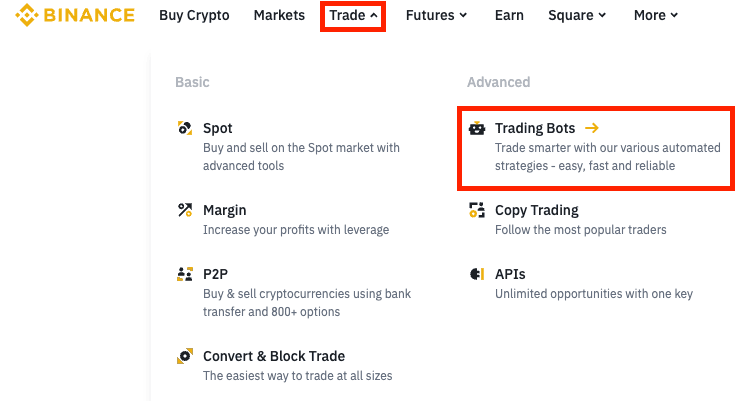Open Buy Crypto in navigation bar
The width and height of the screenshot is (755, 401).
pos(194,16)
